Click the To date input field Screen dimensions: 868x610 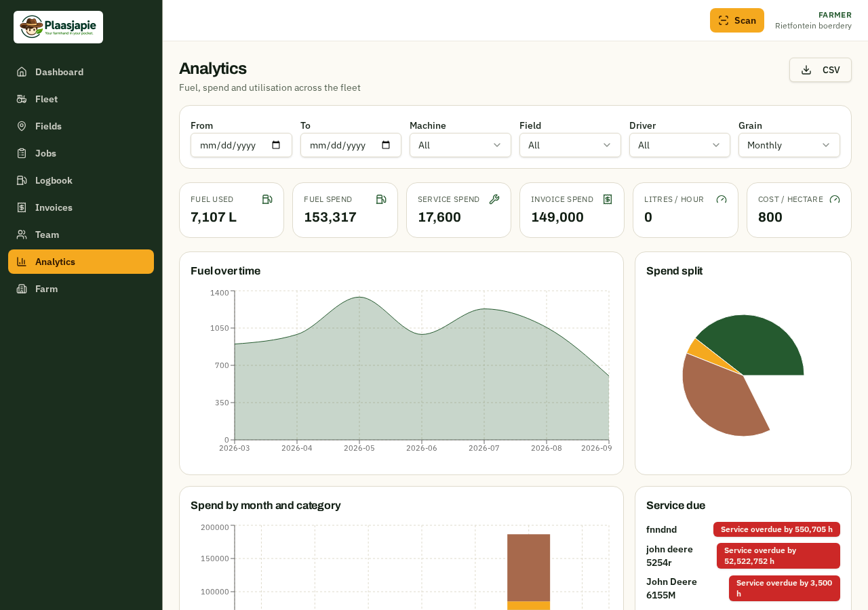(351, 145)
